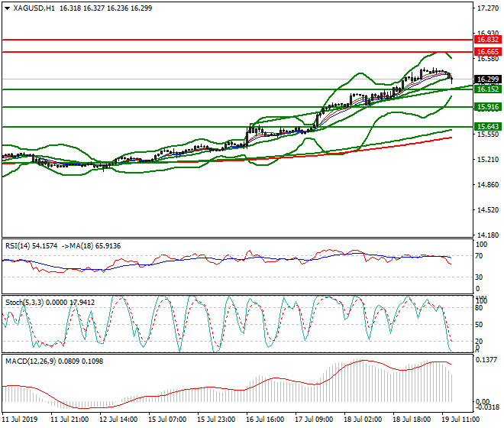This screenshot has width=504, height=428.
Task: Select the Stochastic scale level 50
Action: click(479, 325)
